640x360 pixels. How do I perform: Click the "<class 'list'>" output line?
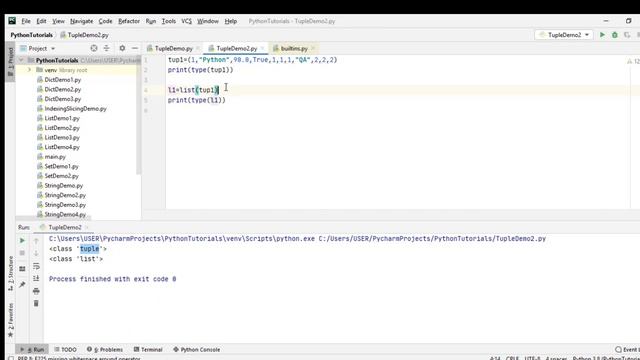(76, 259)
